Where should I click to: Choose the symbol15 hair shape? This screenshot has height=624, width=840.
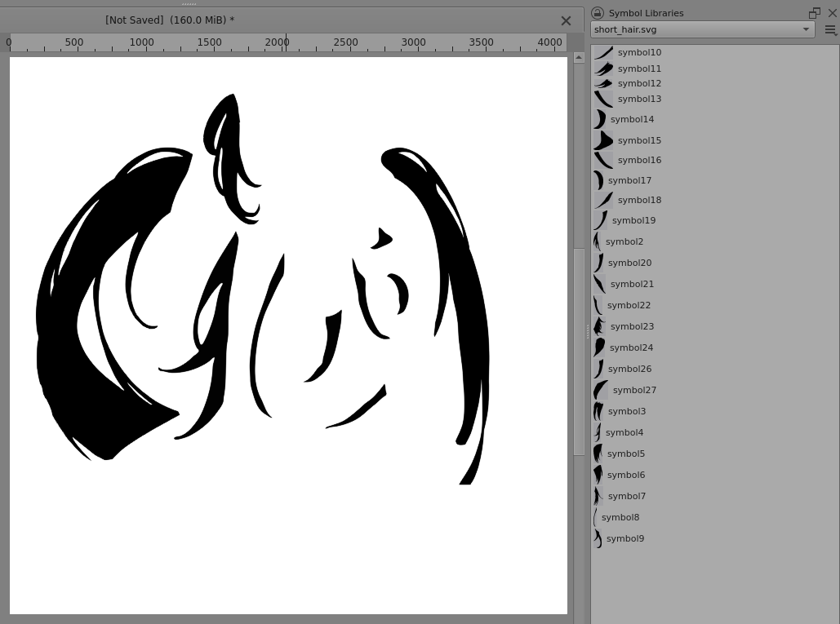[603, 140]
